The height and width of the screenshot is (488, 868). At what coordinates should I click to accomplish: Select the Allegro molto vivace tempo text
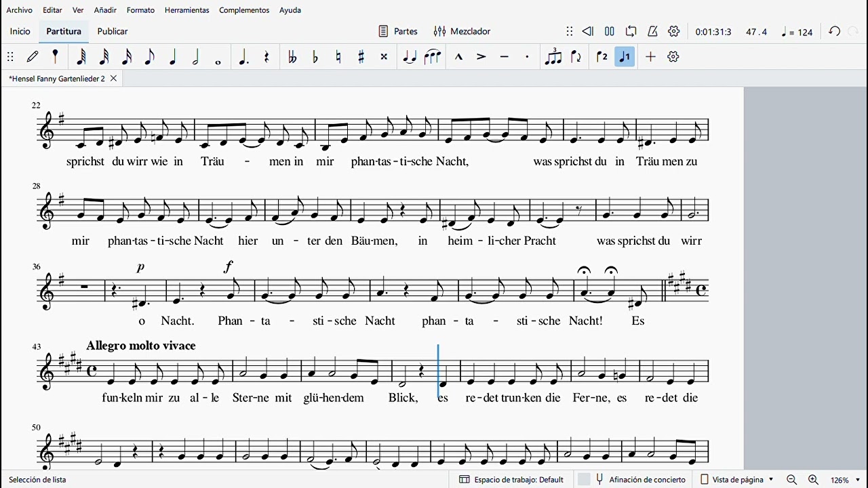pos(141,346)
